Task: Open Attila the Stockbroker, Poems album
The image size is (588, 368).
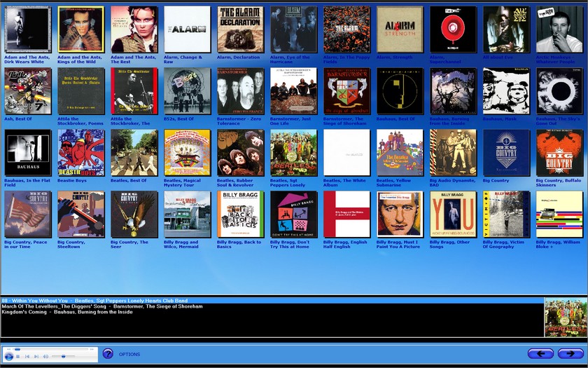Action: click(x=81, y=91)
